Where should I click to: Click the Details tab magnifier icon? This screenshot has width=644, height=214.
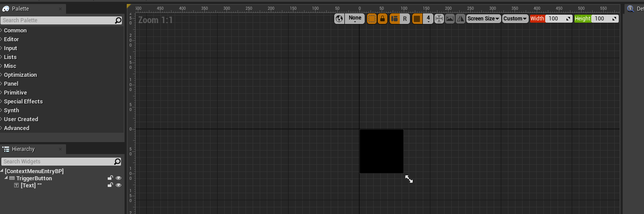point(630,9)
